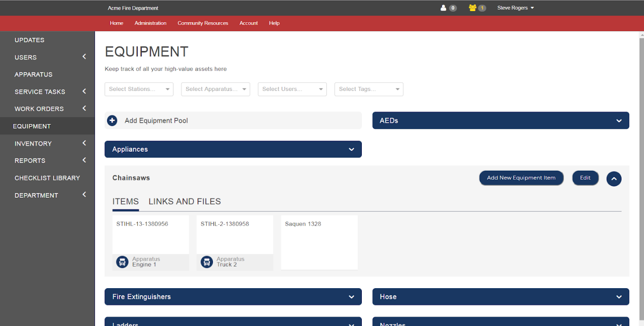644x326 pixels.
Task: Open the Select Apparatus dropdown
Action: coord(215,89)
